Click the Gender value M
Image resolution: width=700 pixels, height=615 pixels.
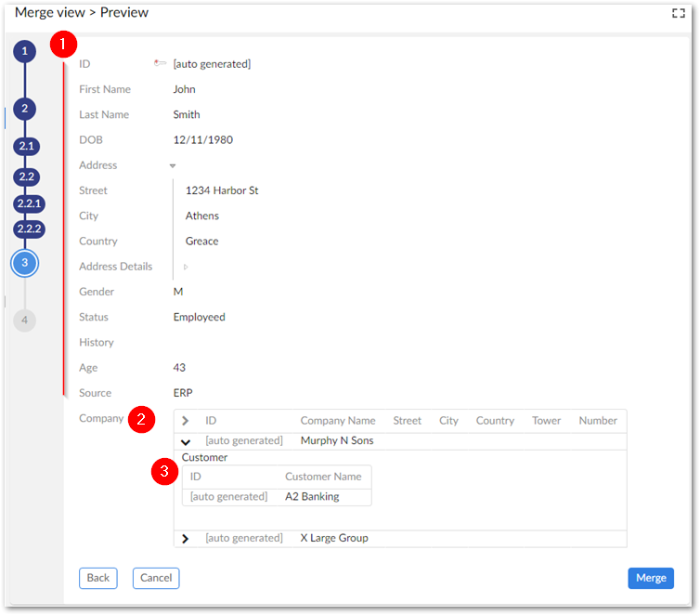click(178, 292)
